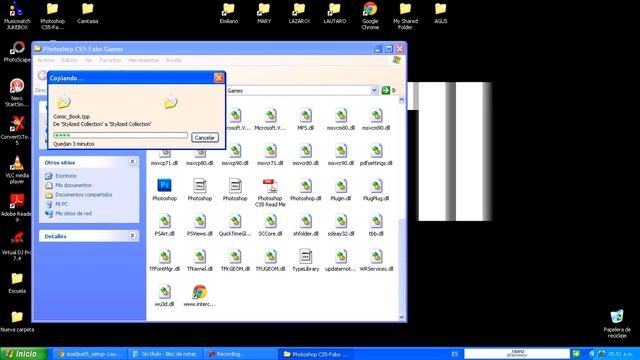Open the Favoritos menu
Viewport: 640px width, 360px height.
[110, 60]
